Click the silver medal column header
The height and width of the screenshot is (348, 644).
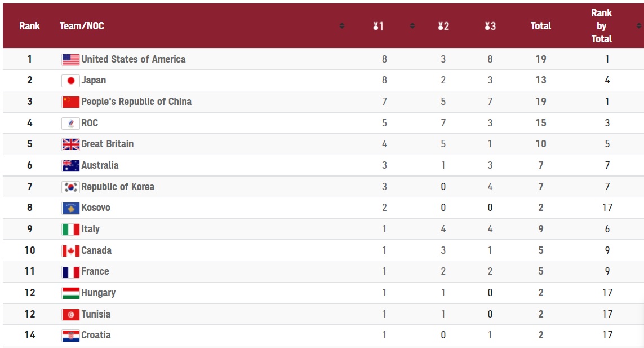(443, 27)
